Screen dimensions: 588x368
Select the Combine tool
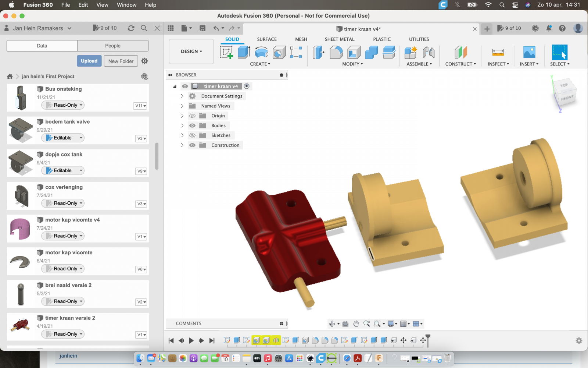click(x=371, y=52)
